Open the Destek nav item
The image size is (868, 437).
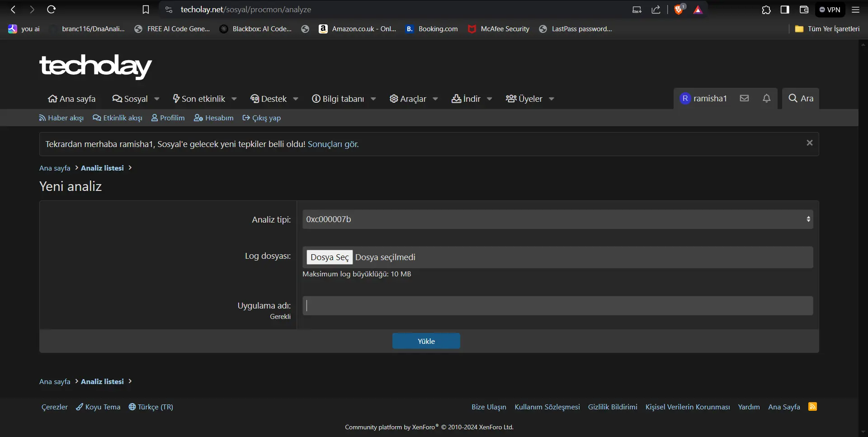[269, 99]
